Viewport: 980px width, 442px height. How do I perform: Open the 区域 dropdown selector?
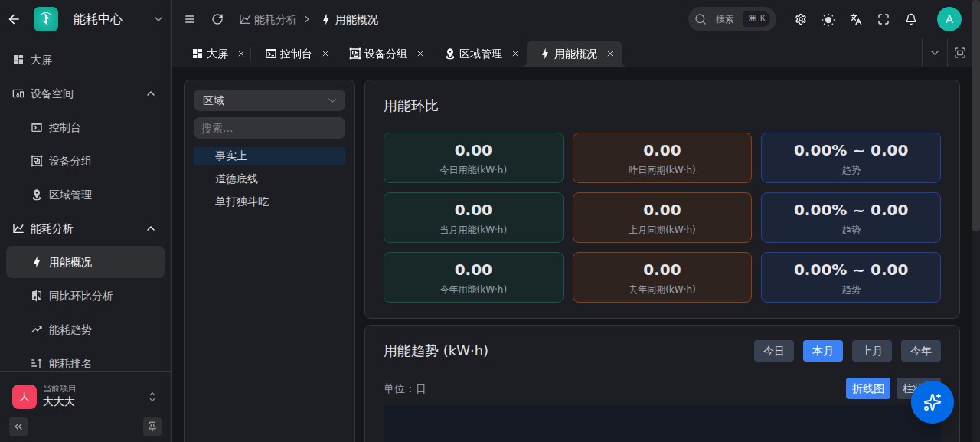point(269,100)
